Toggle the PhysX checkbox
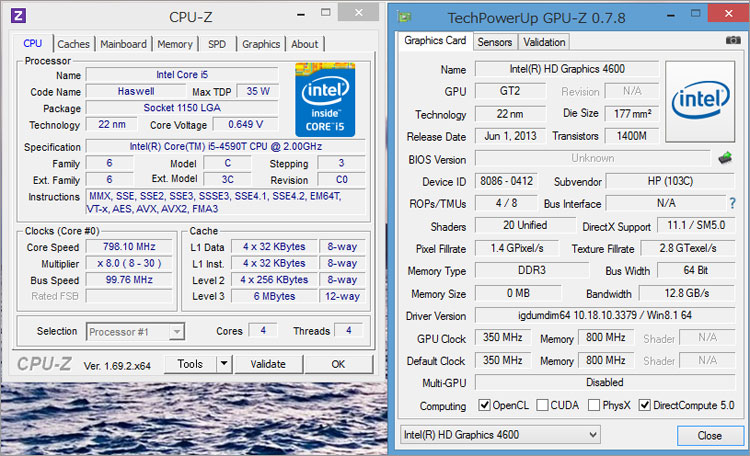 (594, 405)
